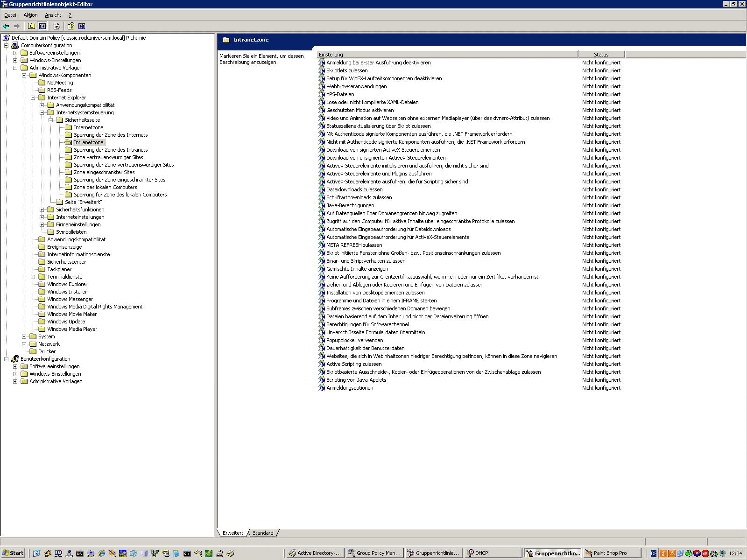The width and height of the screenshot is (747, 560).
Task: Collapse the Benutzerkonfiguration node
Action: pyautogui.click(x=6, y=359)
